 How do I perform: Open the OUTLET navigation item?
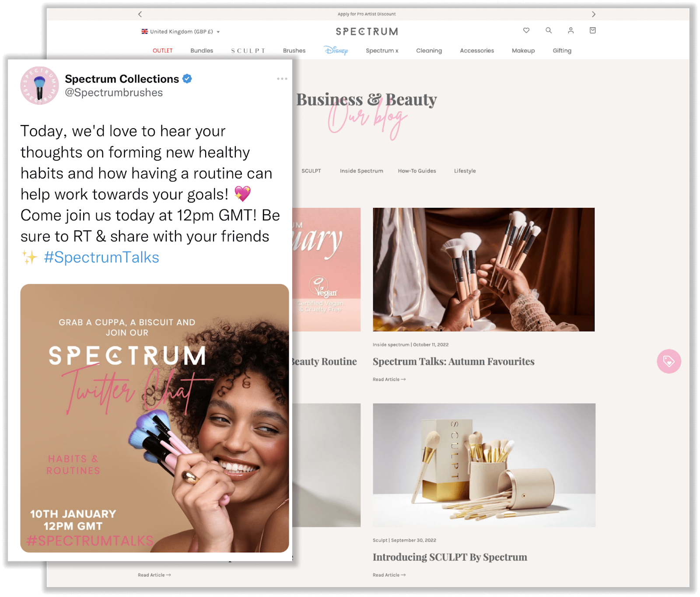click(163, 51)
